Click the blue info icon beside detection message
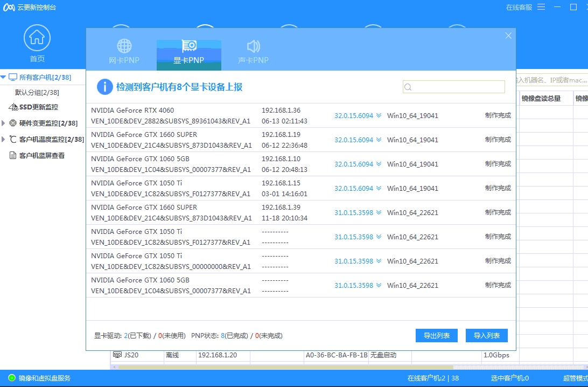Image resolution: width=588 pixels, height=387 pixels. coord(104,87)
